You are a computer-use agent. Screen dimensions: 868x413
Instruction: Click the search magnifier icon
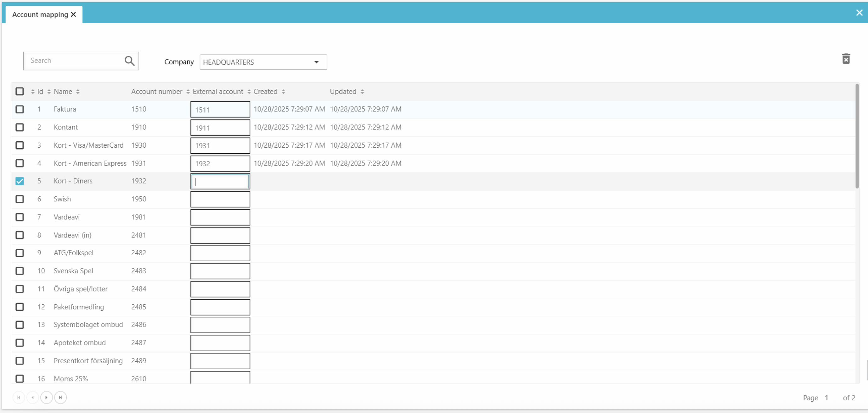129,61
